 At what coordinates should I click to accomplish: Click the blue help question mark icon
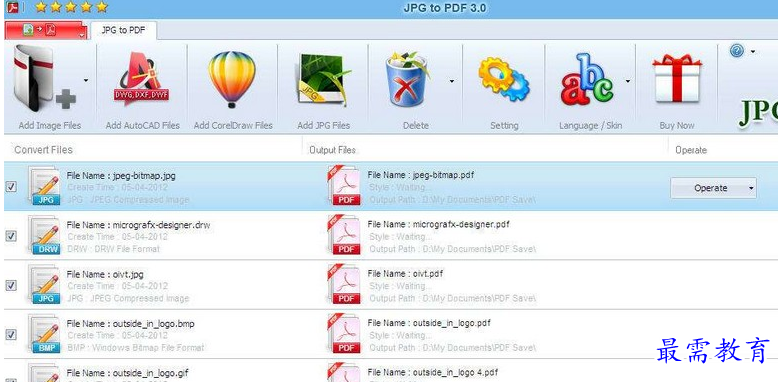[x=737, y=51]
